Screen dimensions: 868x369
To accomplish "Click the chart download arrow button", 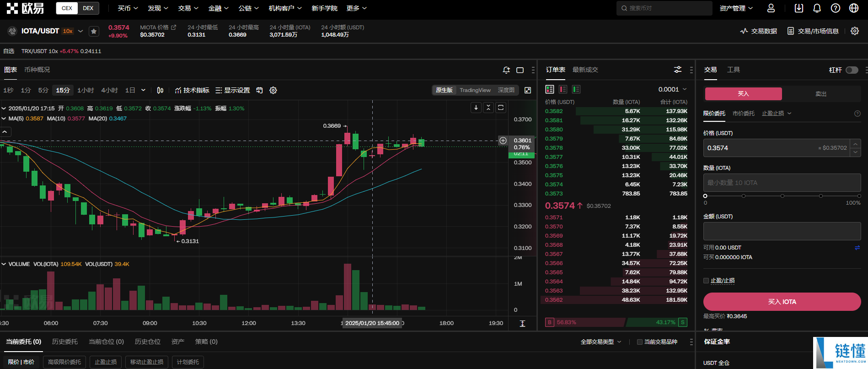I will (x=476, y=108).
